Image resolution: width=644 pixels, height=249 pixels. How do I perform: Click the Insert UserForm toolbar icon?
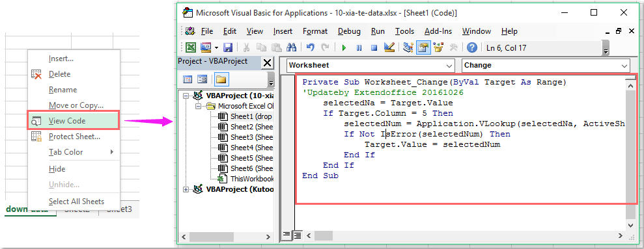click(205, 47)
